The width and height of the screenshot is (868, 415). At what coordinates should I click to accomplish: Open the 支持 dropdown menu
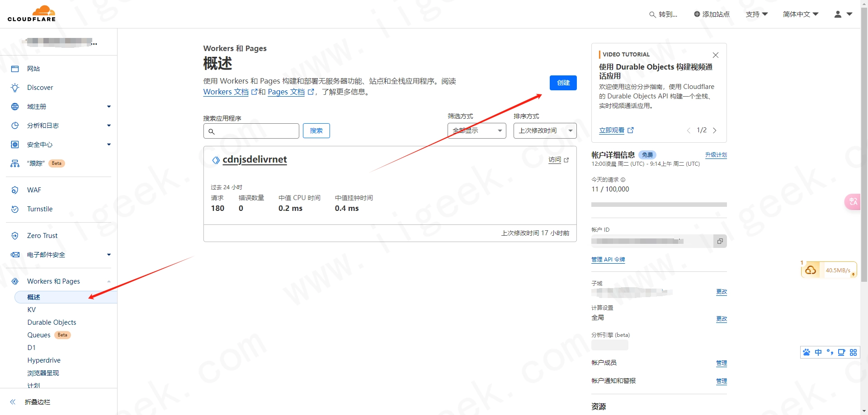(x=757, y=14)
